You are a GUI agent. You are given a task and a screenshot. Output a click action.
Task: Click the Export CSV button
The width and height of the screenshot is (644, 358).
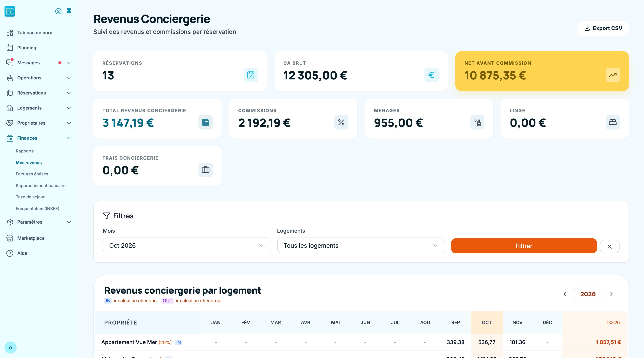pyautogui.click(x=603, y=28)
